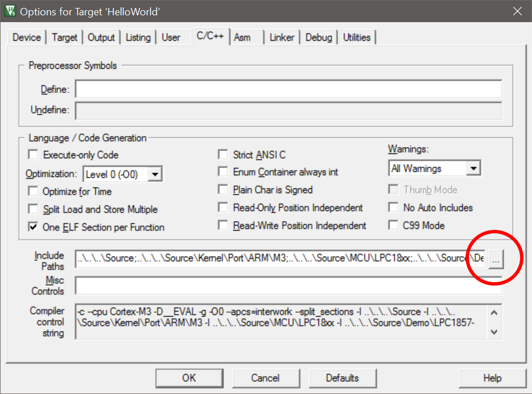532x394 pixels.
Task: Go to the Device tab
Action: pyautogui.click(x=27, y=37)
